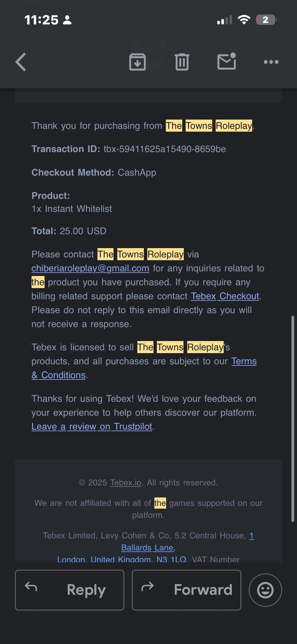
Task: Tap the Wi-Fi status icon
Action: tap(244, 20)
